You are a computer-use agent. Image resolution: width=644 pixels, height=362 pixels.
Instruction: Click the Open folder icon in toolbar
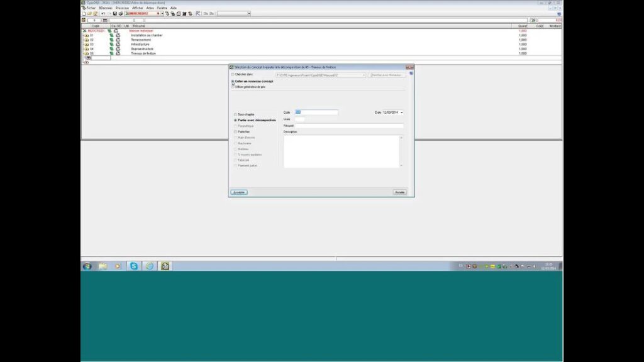(x=89, y=13)
